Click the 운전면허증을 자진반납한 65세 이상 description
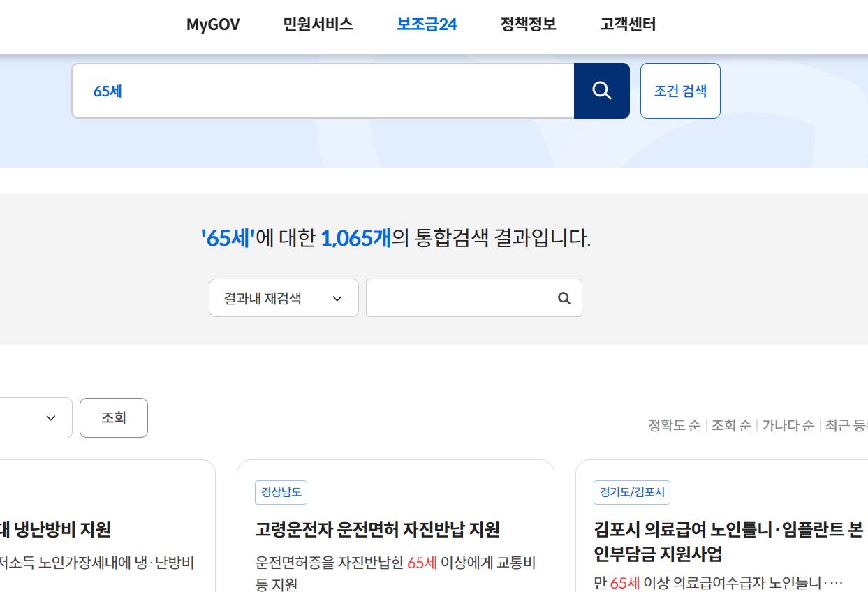Screen dimensions: 868x592 coord(395,573)
